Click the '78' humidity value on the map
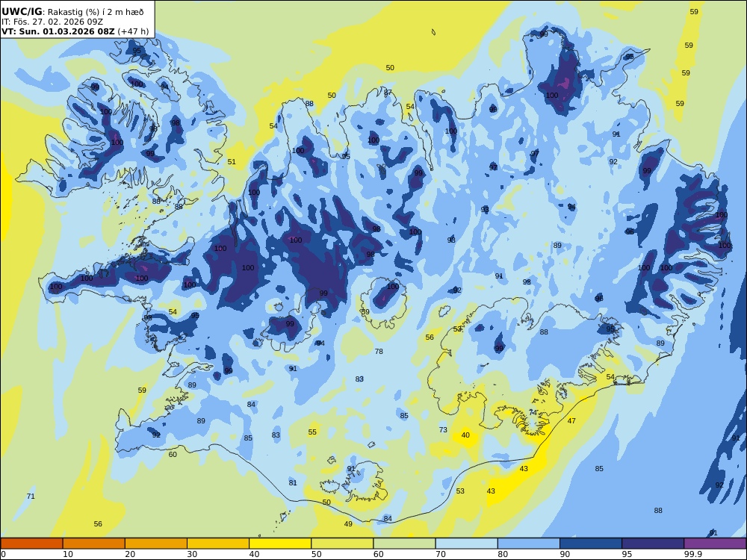Viewport: 747px width, 560px height. 379,352
